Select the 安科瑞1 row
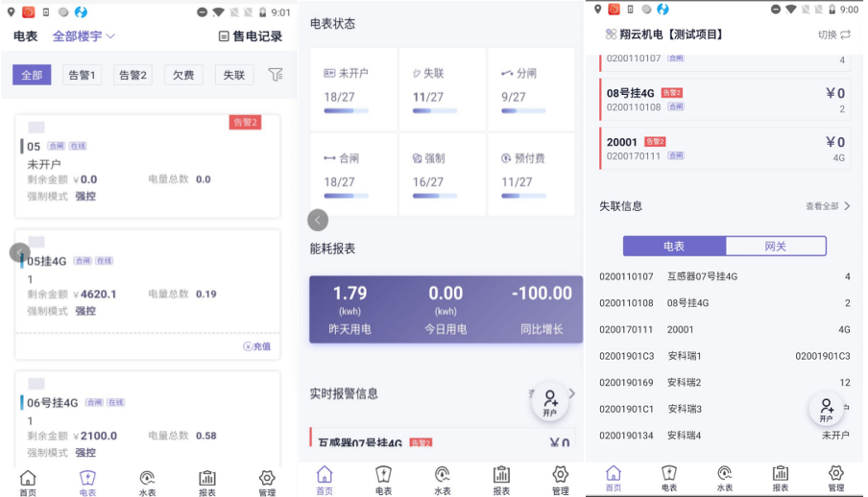The height and width of the screenshot is (497, 868). click(x=725, y=356)
